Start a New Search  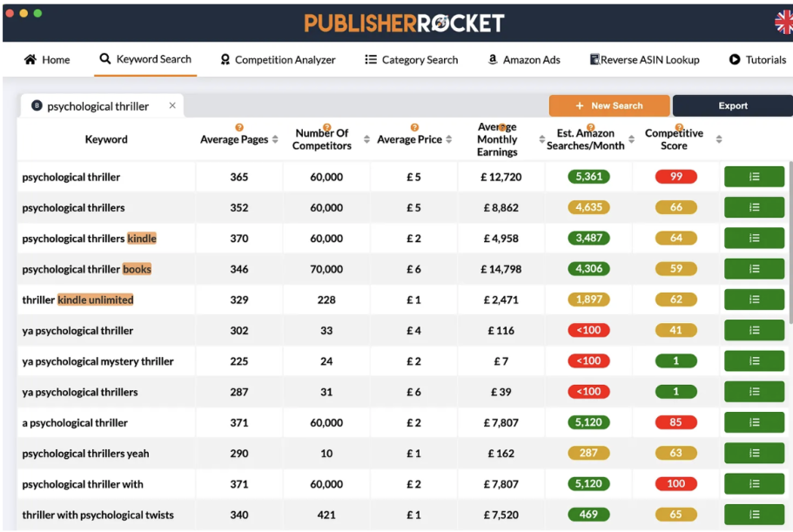[x=608, y=105]
